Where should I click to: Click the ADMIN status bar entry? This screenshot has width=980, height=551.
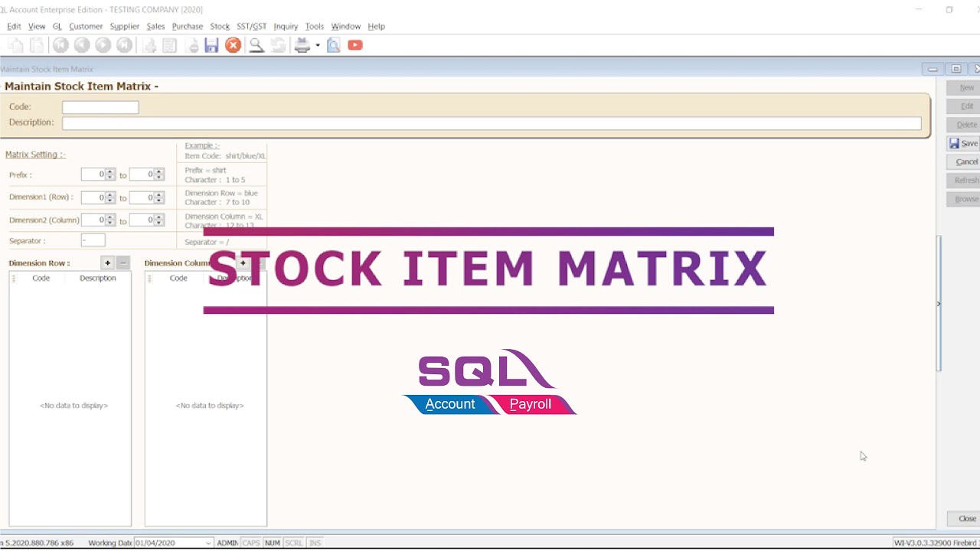click(227, 543)
